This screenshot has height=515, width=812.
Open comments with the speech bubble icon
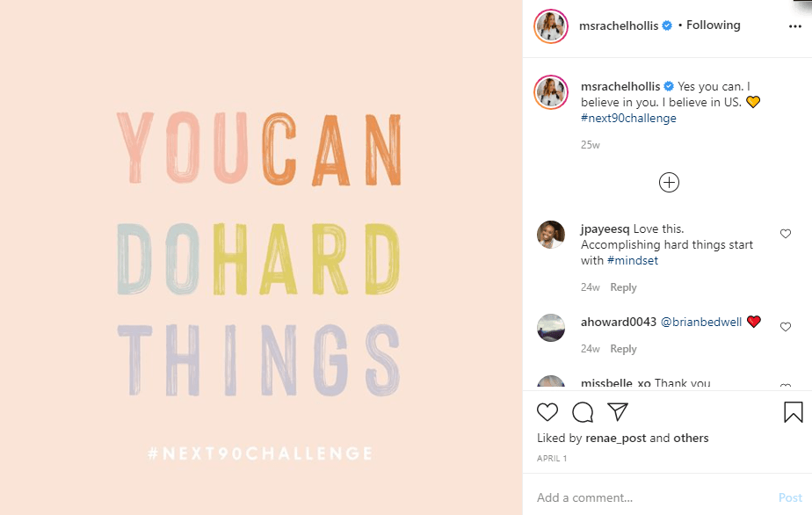583,412
